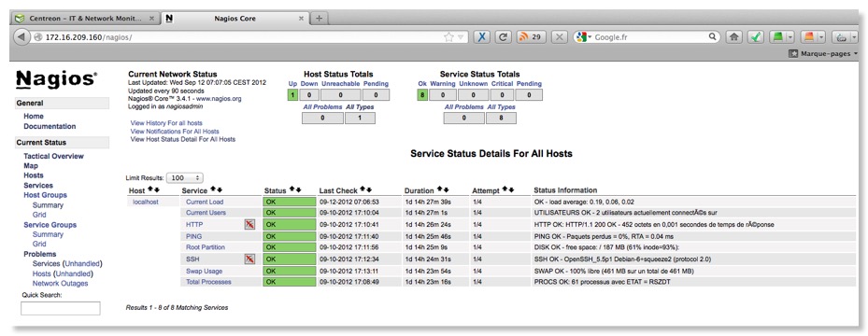Click the green Ok service count 8
Image resolution: width=868 pixels, height=336 pixels.
tap(422, 95)
